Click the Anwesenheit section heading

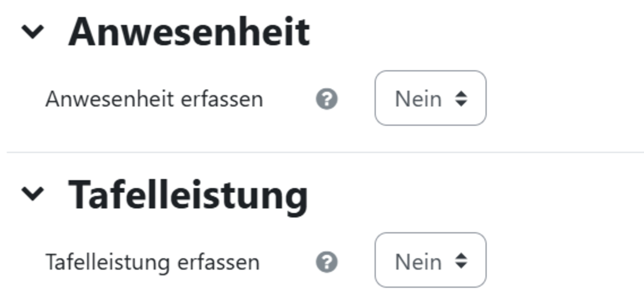tap(189, 32)
